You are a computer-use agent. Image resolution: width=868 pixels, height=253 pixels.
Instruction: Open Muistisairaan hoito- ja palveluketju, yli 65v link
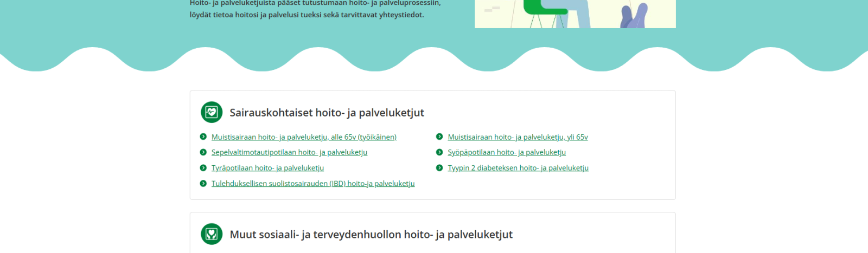pyautogui.click(x=518, y=137)
